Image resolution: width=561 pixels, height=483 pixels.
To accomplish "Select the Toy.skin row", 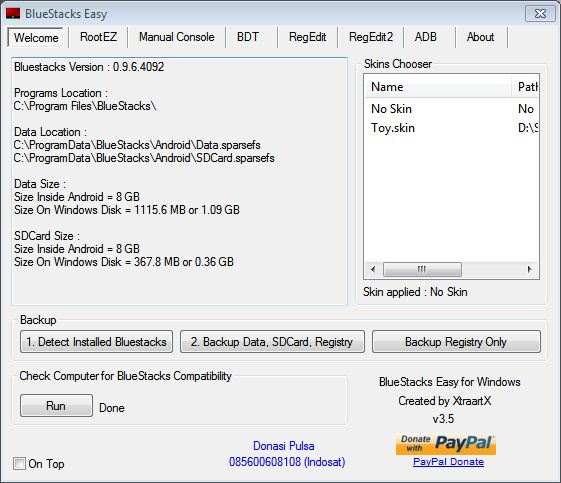I will (x=452, y=128).
